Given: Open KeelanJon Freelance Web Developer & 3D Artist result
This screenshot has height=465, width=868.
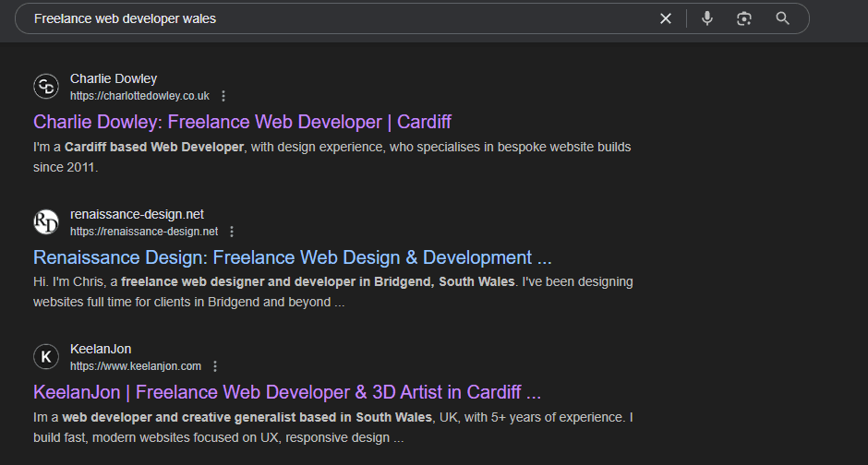Looking at the screenshot, I should pos(287,392).
